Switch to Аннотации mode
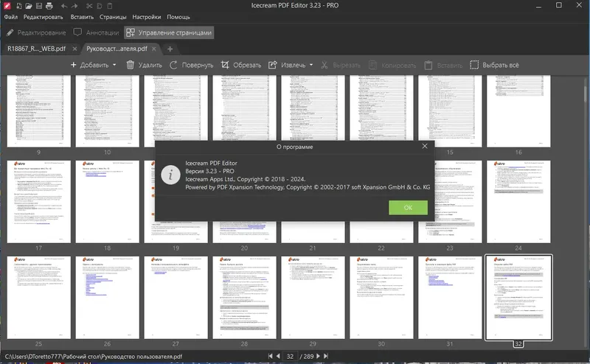 97,32
